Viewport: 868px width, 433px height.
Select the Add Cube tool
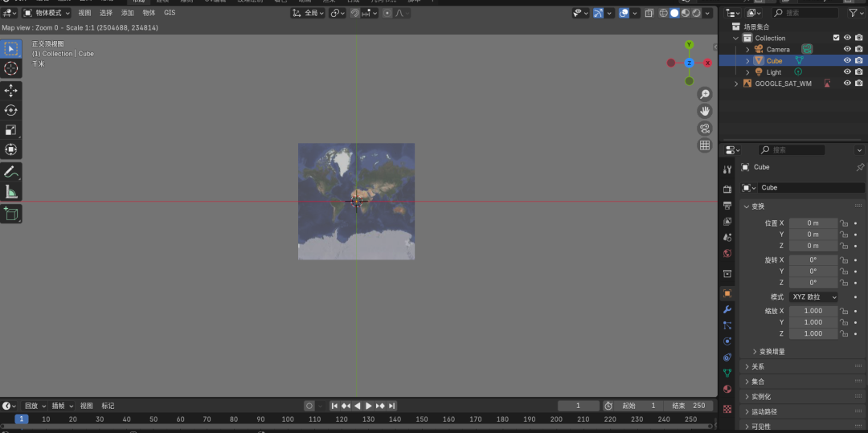click(11, 214)
